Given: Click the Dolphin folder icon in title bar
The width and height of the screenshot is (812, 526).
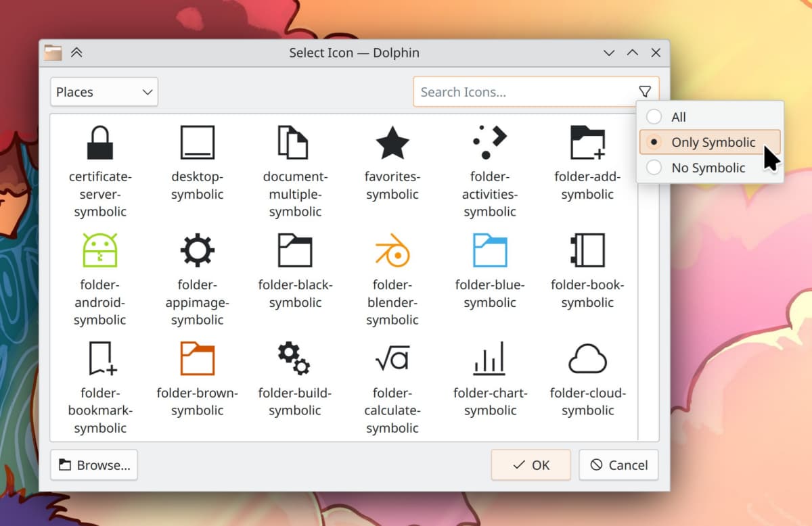Looking at the screenshot, I should pos(53,53).
